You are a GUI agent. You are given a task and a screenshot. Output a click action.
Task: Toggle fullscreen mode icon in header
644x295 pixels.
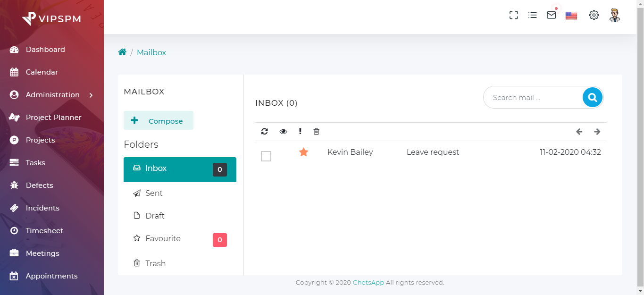point(514,15)
